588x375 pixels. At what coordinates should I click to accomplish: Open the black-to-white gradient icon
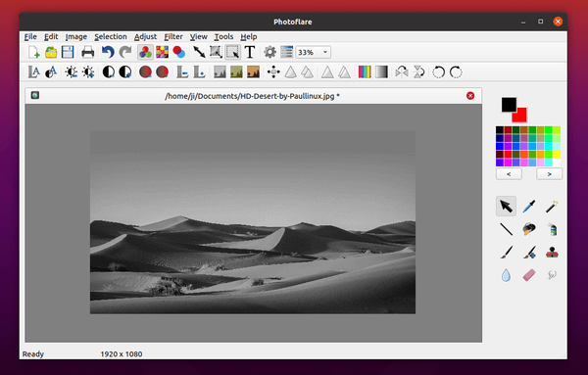[x=381, y=71]
